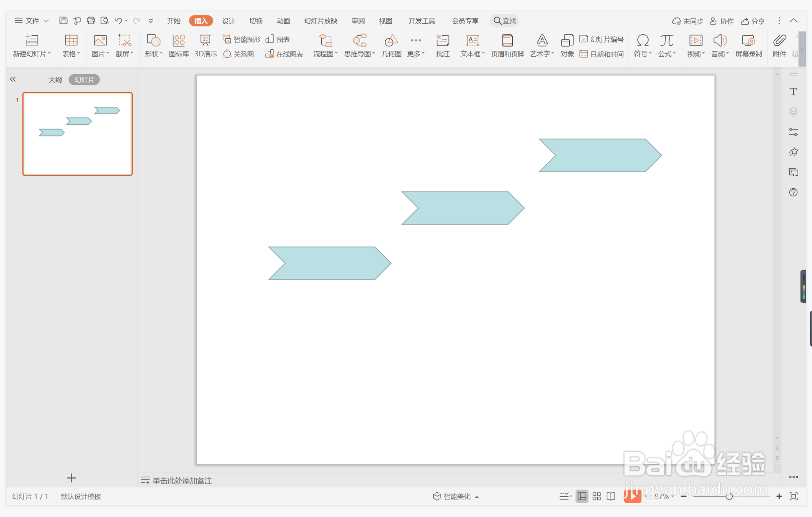812x517 pixels.
Task: Toggle notes display icon in status bar
Action: (x=565, y=496)
